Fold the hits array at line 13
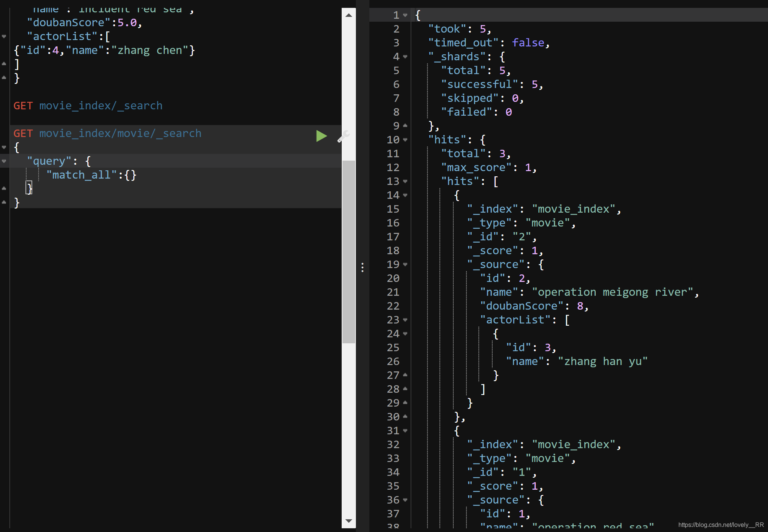The image size is (768, 532). coord(405,182)
